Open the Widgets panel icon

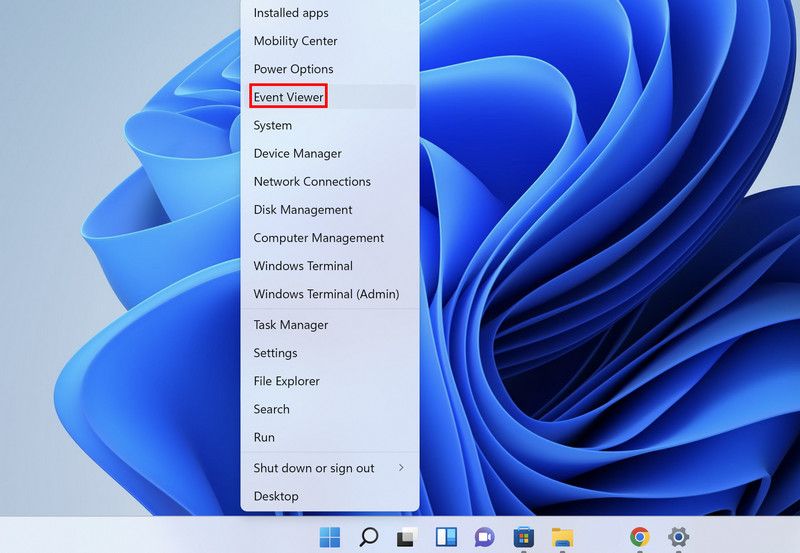[446, 537]
